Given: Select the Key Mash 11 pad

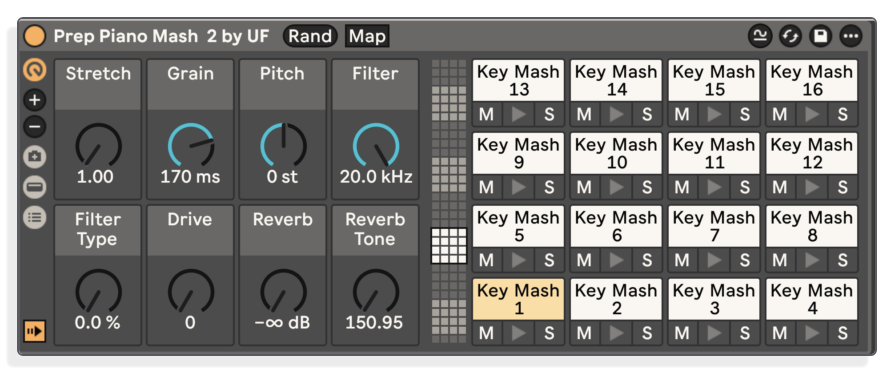Looking at the screenshot, I should point(714,153).
